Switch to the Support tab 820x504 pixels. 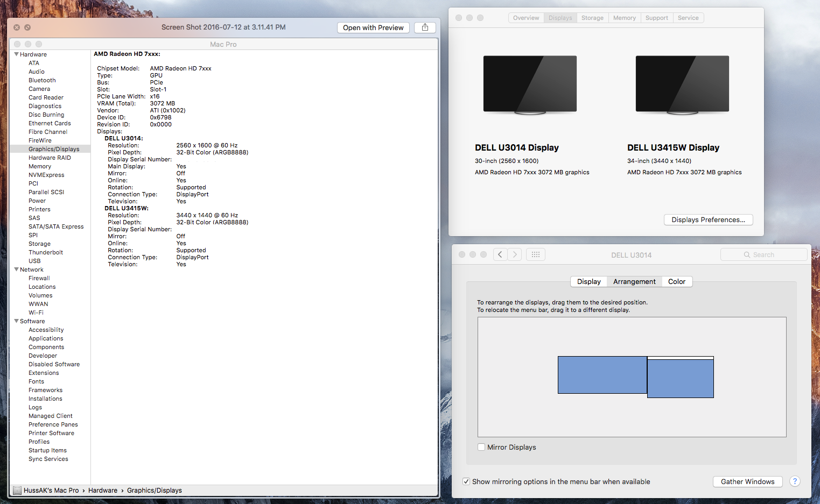click(x=657, y=18)
